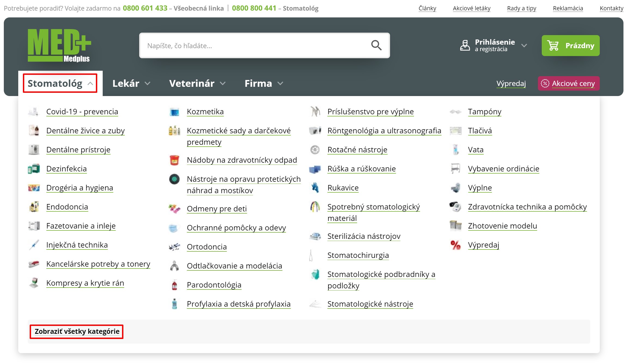
Task: Collapse the Stomatológ menu chevron
Action: 90,84
